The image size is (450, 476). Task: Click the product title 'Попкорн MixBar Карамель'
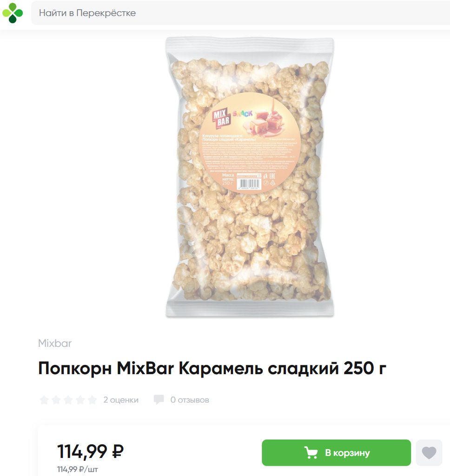click(212, 368)
